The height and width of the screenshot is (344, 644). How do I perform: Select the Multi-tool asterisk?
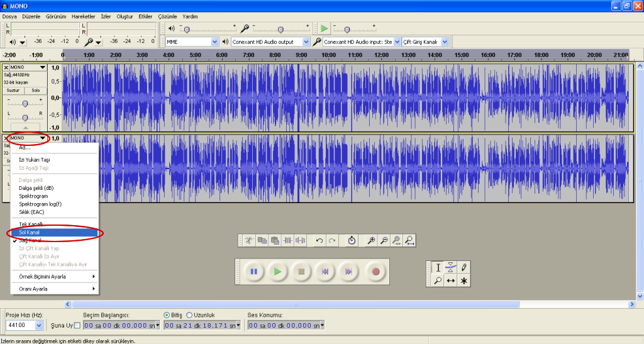tap(464, 280)
